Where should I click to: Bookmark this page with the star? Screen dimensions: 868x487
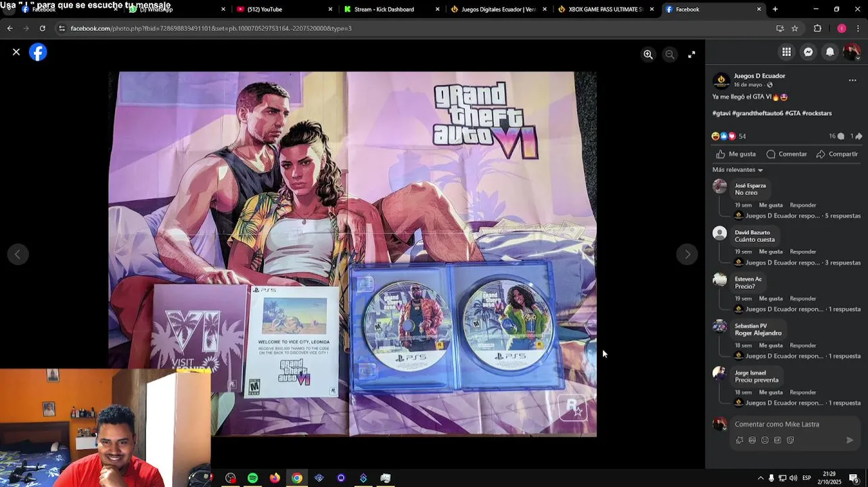(795, 28)
